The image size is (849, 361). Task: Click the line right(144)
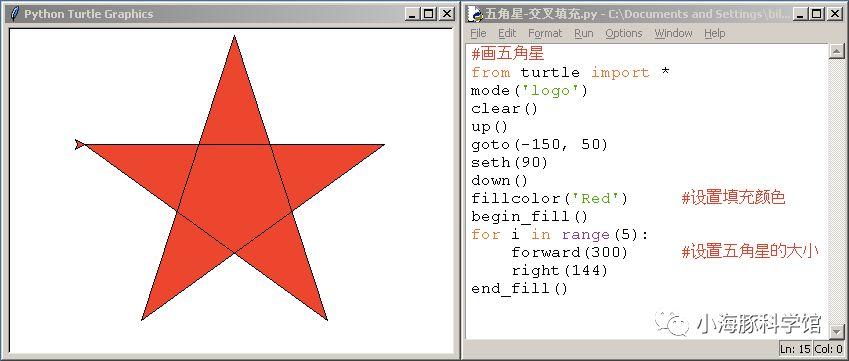click(x=560, y=271)
